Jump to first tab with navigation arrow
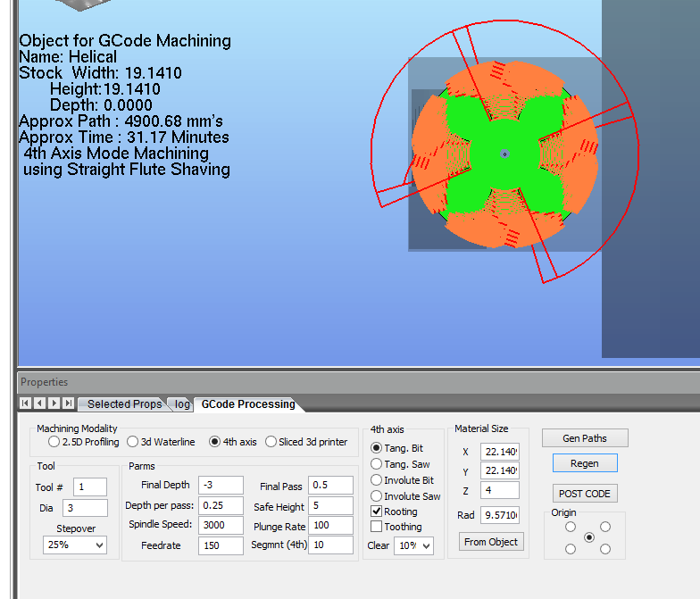Viewport: 700px width, 599px height. [x=25, y=403]
